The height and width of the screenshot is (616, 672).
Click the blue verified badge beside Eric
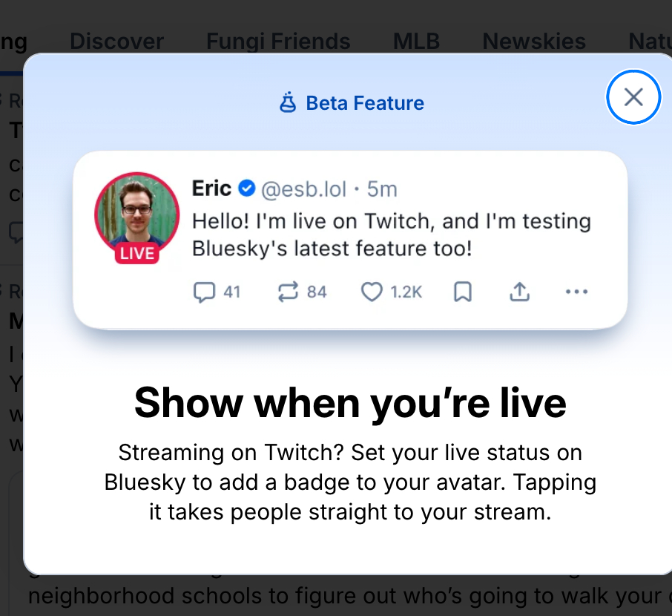coord(246,189)
